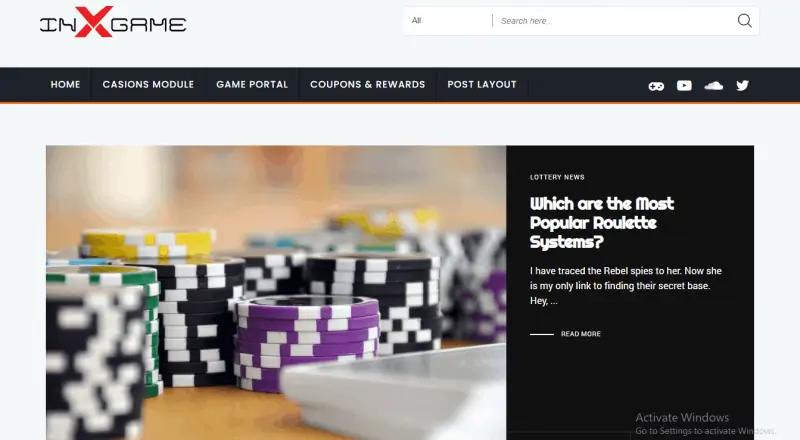Click the white line beside Read More
The width and height of the screenshot is (800, 440).
point(542,334)
